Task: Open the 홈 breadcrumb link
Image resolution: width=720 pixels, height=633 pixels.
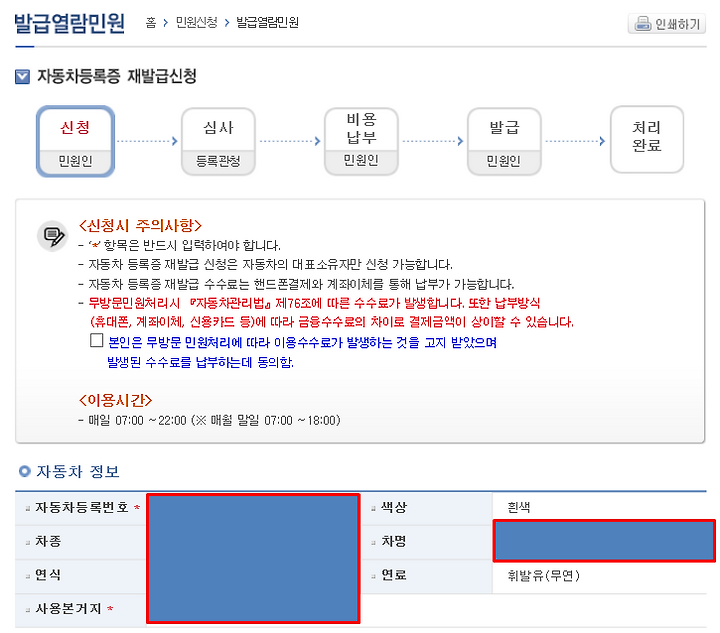Action: [x=151, y=22]
